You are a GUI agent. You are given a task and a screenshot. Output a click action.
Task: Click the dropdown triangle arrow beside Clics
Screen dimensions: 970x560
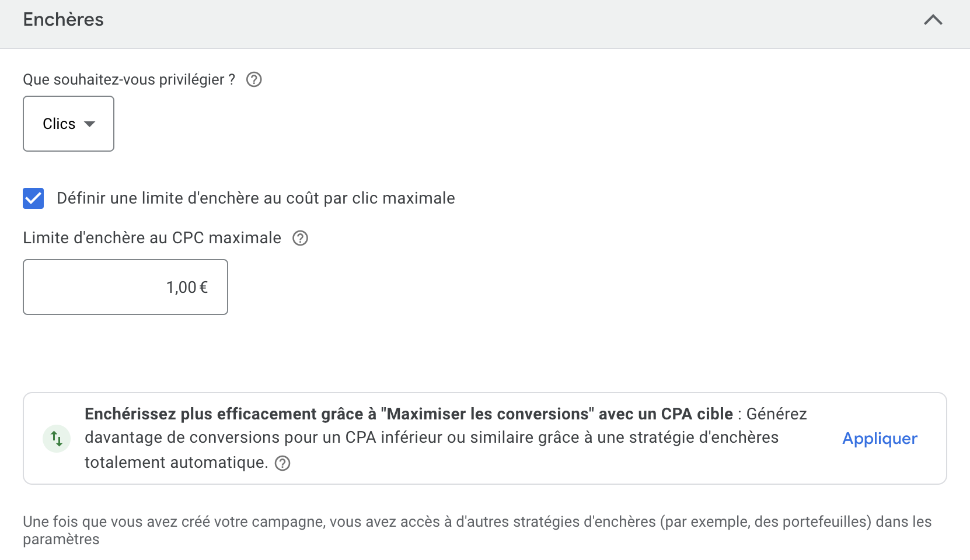click(x=90, y=124)
